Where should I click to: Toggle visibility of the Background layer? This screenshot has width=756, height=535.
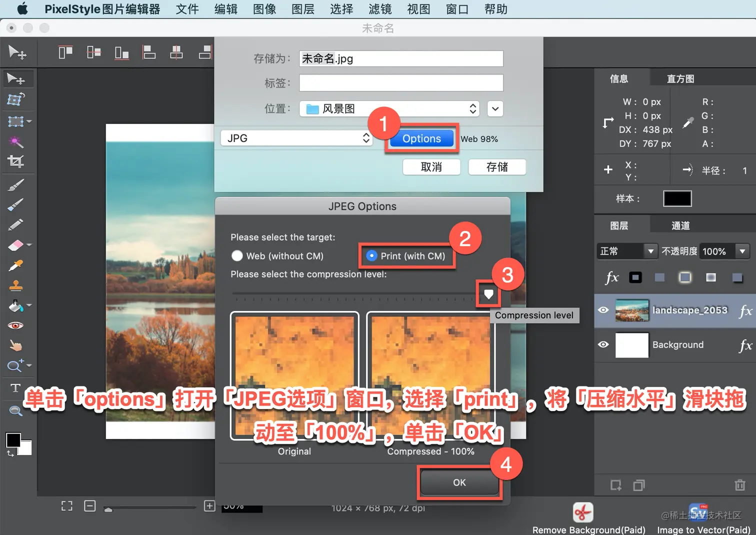click(x=603, y=344)
